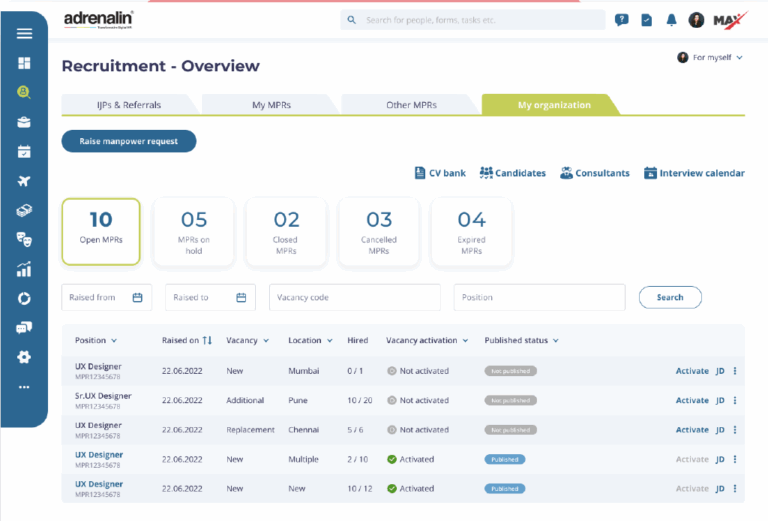
Task: Open the hamburger menu in the sidebar
Action: pos(24,33)
